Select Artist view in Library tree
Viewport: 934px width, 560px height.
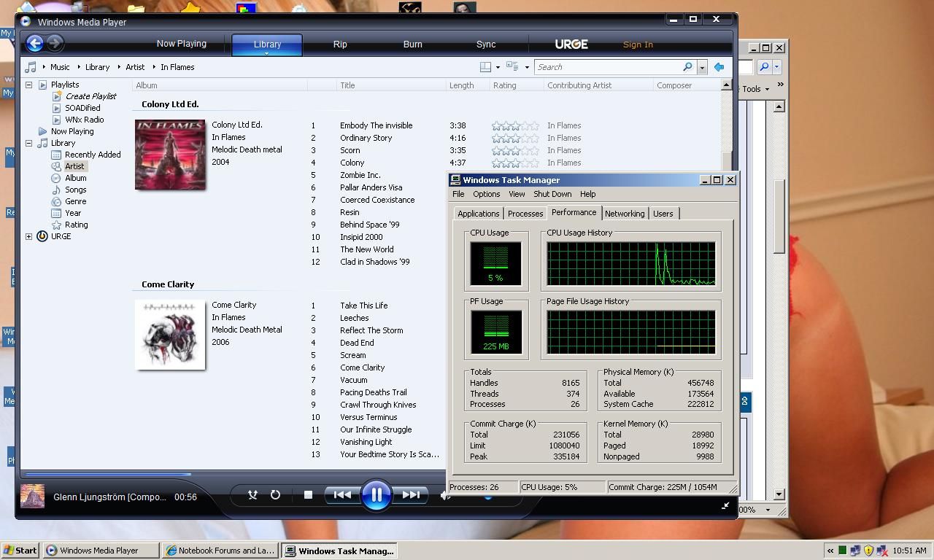74,166
